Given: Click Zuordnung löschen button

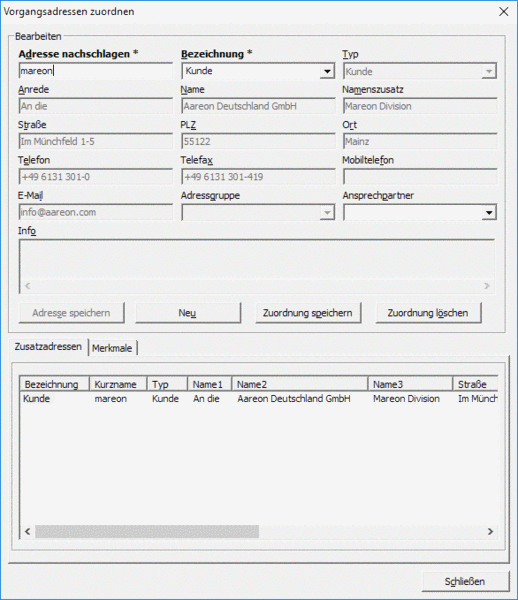Looking at the screenshot, I should pyautogui.click(x=428, y=313).
